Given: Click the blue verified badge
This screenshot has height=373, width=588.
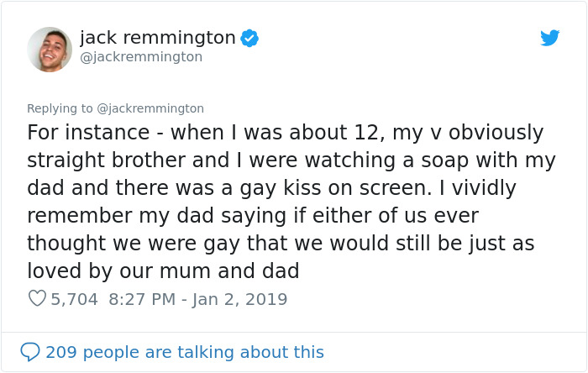Looking at the screenshot, I should [x=249, y=38].
